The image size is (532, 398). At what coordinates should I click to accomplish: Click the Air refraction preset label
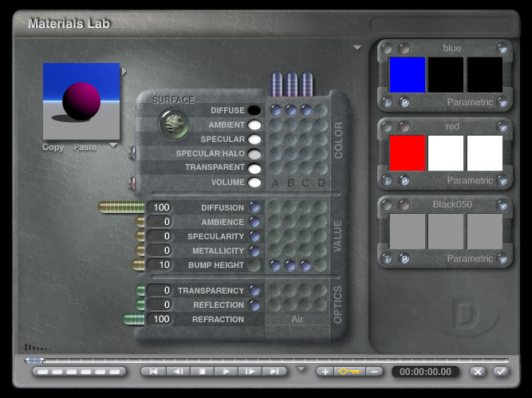point(298,319)
